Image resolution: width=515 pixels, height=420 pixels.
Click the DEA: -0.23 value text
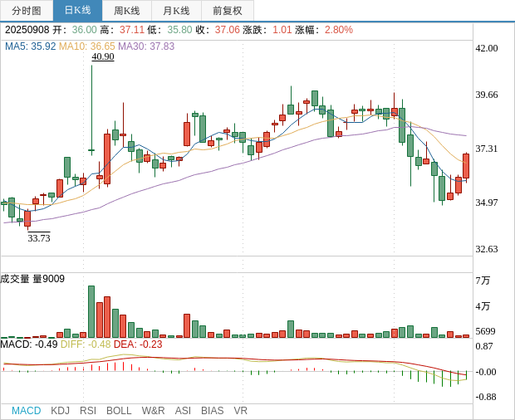138,344
